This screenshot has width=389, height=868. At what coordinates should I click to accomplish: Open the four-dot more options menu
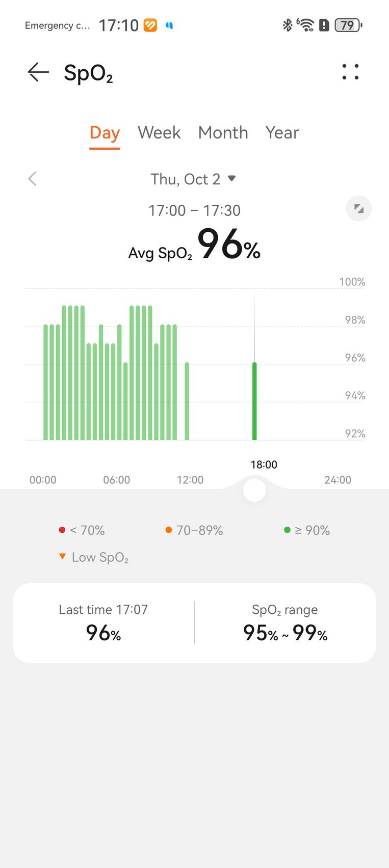point(350,72)
